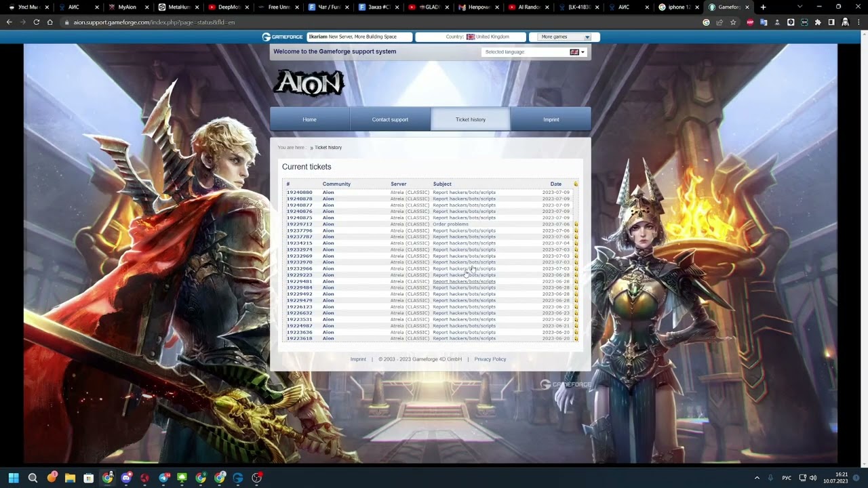The height and width of the screenshot is (488, 868).
Task: Open the Selected language dropdown
Action: (534, 52)
